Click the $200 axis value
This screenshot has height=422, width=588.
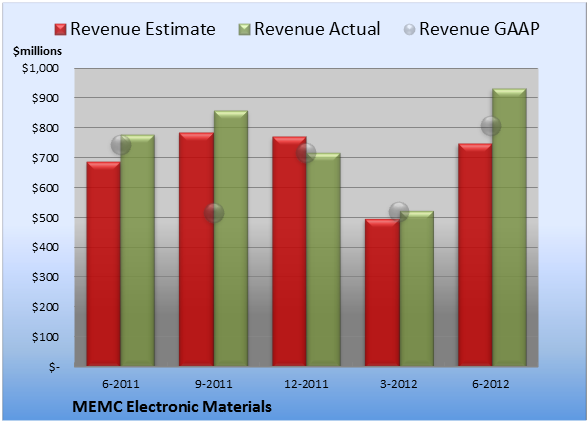pos(45,307)
